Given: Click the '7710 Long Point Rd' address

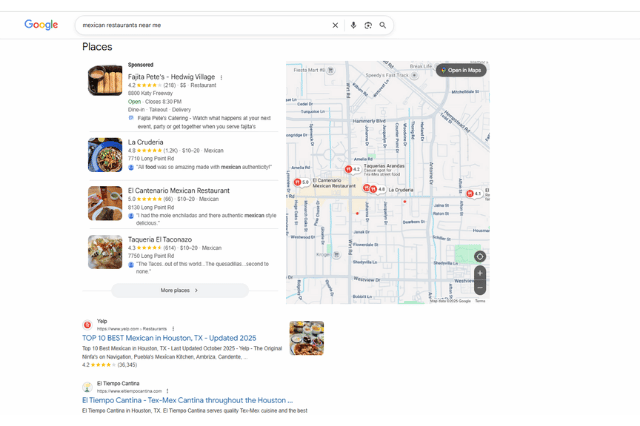Looking at the screenshot, I should tap(151, 159).
